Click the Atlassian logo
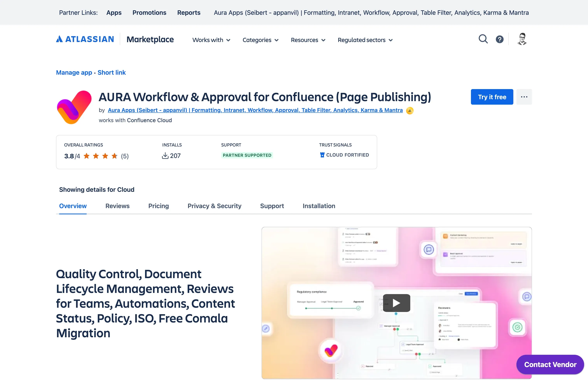 [x=85, y=39]
